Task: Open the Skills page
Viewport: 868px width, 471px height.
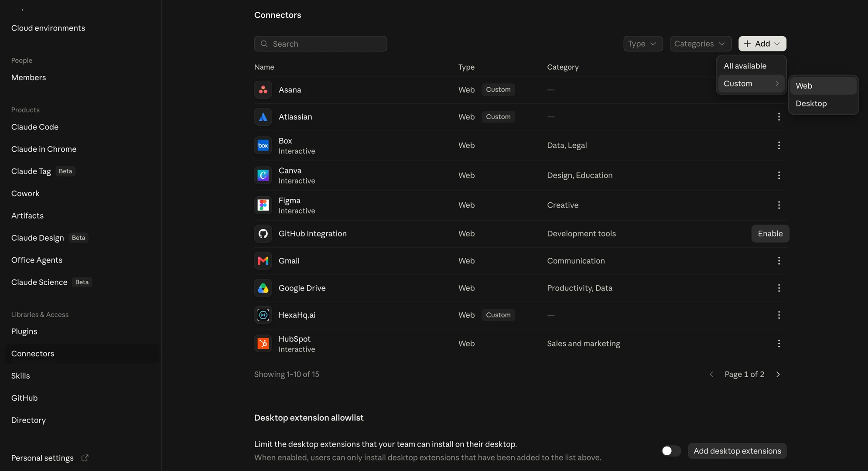Action: tap(21, 376)
